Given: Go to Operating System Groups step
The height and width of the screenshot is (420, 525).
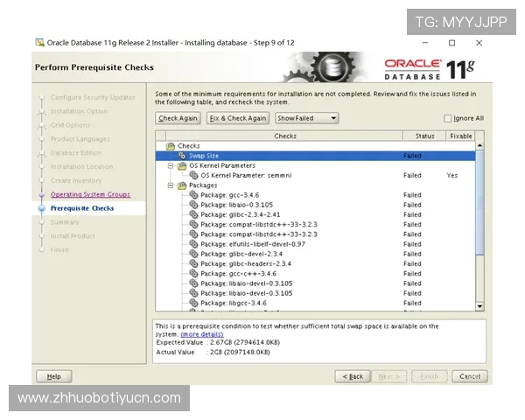Looking at the screenshot, I should coord(90,194).
